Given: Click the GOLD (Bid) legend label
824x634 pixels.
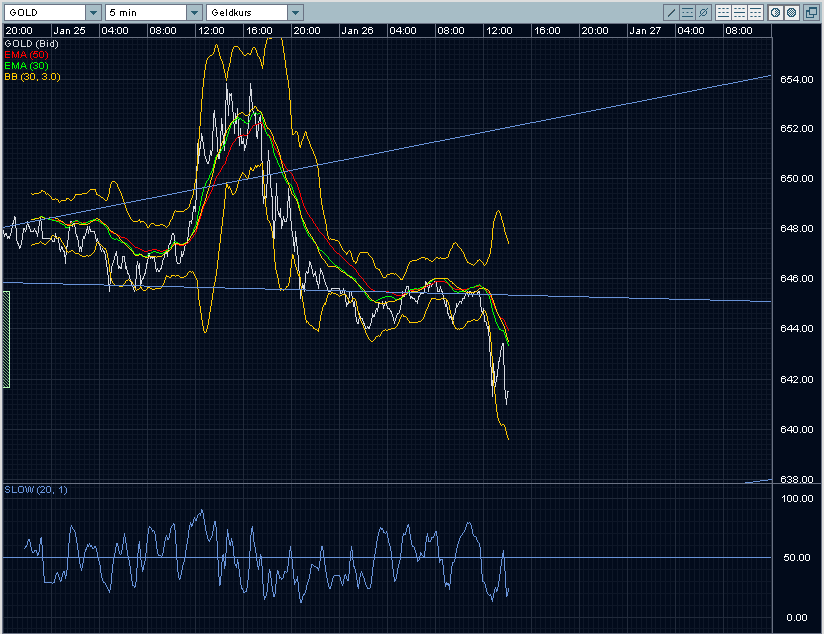Looking at the screenshot, I should click(x=32, y=44).
